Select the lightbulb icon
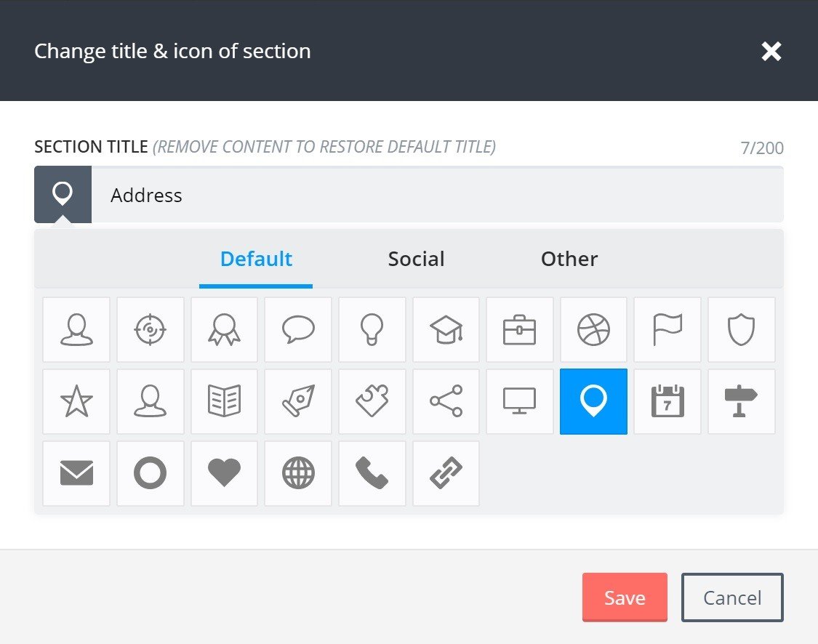This screenshot has width=818, height=644. point(372,329)
